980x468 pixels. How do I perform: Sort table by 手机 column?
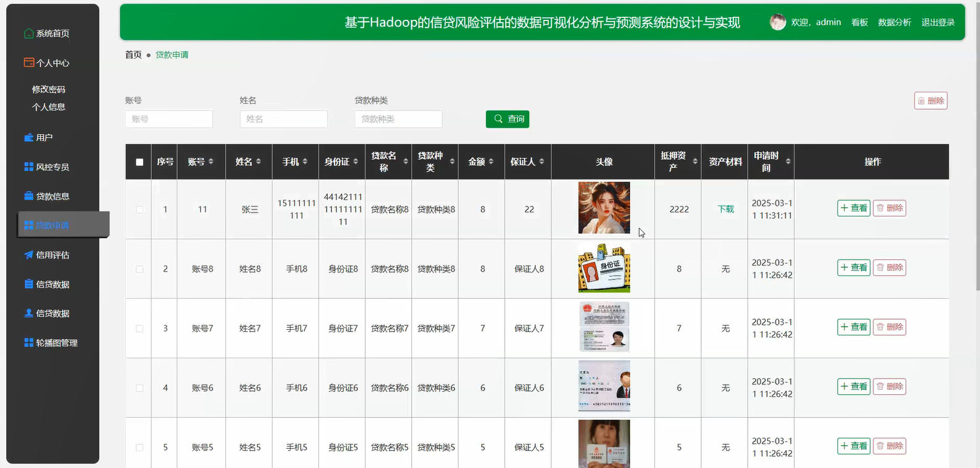(305, 161)
